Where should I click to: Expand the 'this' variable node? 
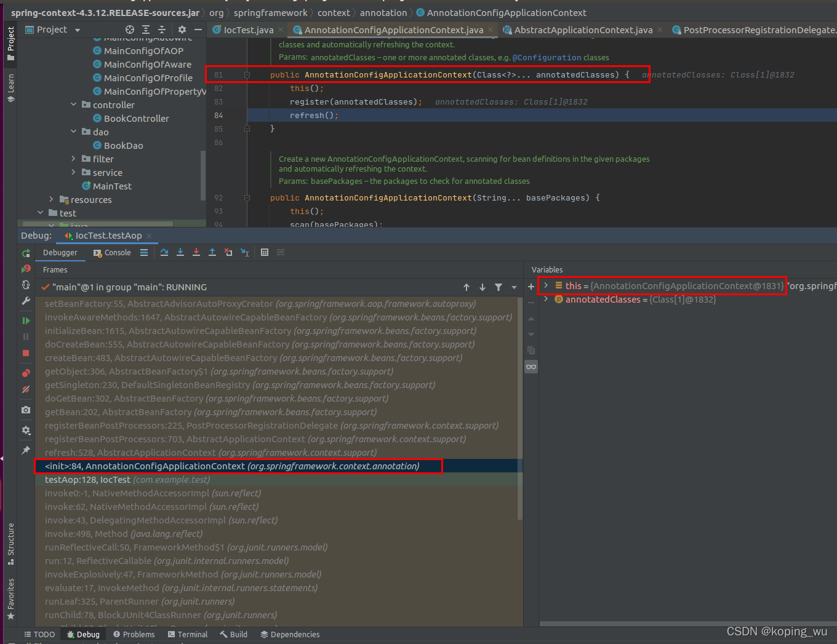point(546,285)
